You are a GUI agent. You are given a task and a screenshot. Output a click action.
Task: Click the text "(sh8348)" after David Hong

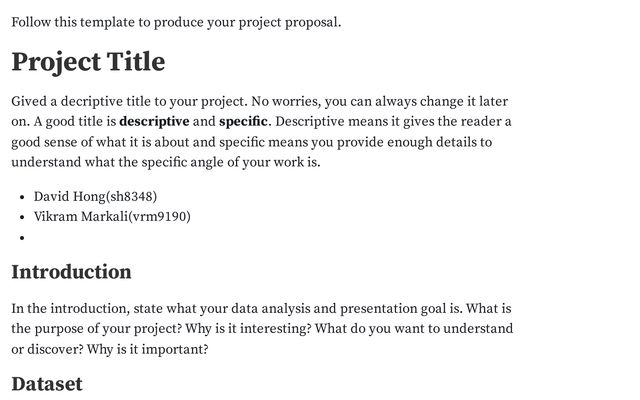point(131,196)
